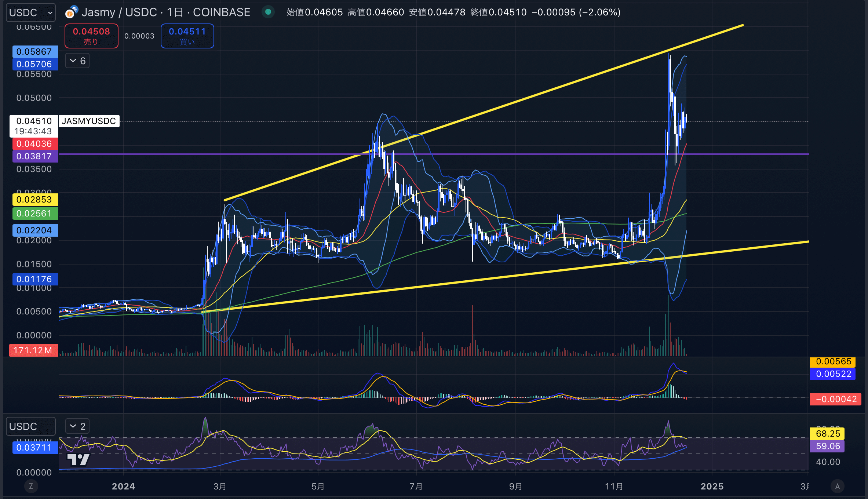Click the 2024 time axis label
The width and height of the screenshot is (868, 499).
(x=123, y=487)
